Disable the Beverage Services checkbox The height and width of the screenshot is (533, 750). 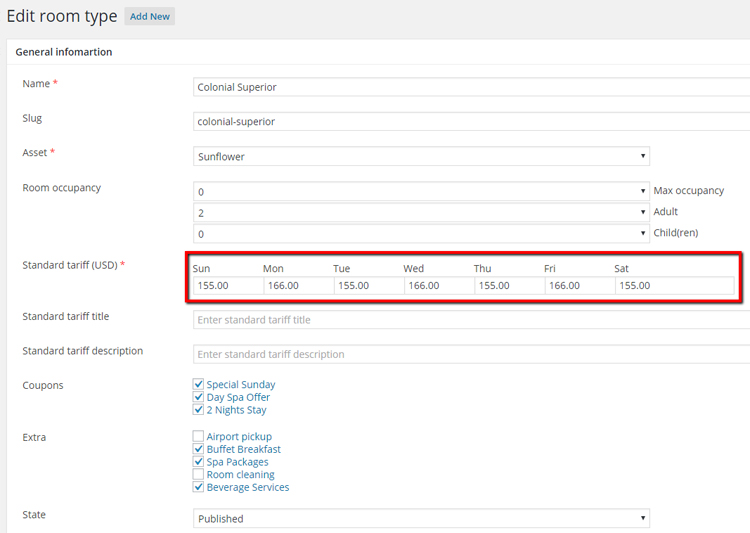198,487
